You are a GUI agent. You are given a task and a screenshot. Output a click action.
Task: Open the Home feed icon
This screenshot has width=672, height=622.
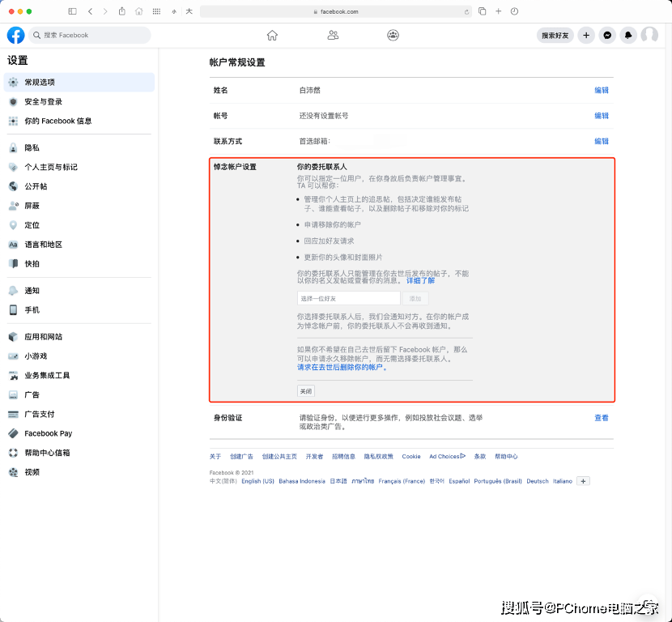272,35
